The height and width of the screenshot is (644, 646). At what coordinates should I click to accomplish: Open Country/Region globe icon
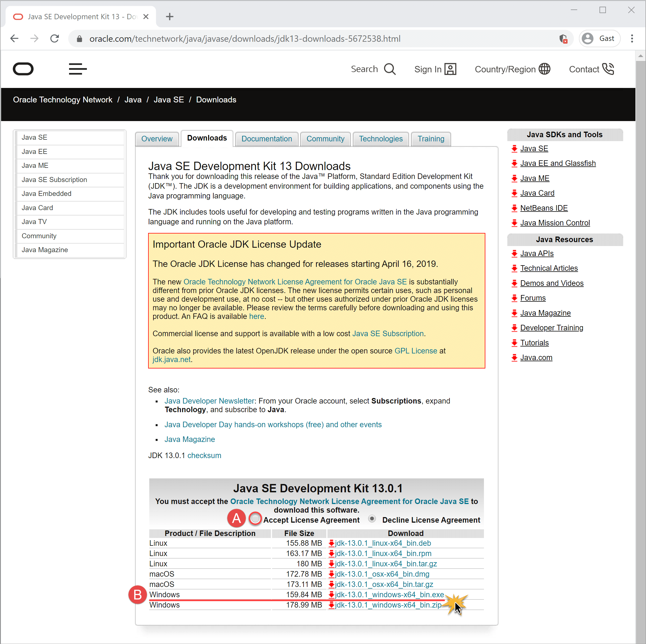point(544,69)
